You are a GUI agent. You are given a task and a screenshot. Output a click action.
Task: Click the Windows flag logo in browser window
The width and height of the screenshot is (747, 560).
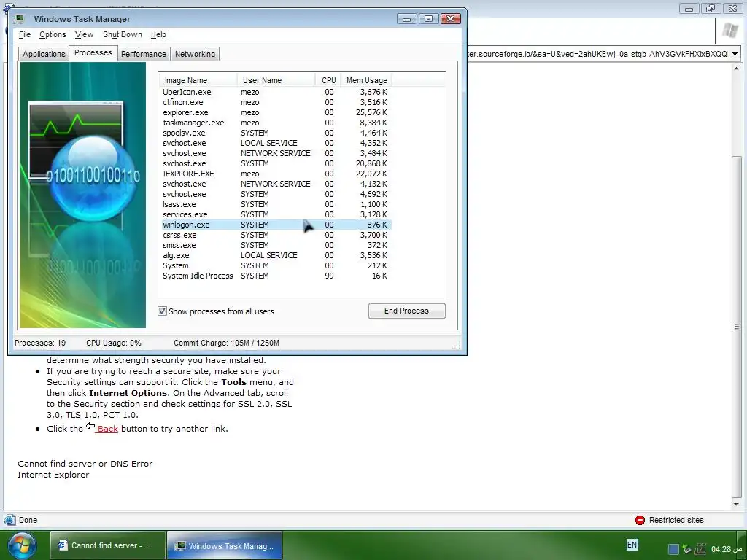click(x=729, y=31)
